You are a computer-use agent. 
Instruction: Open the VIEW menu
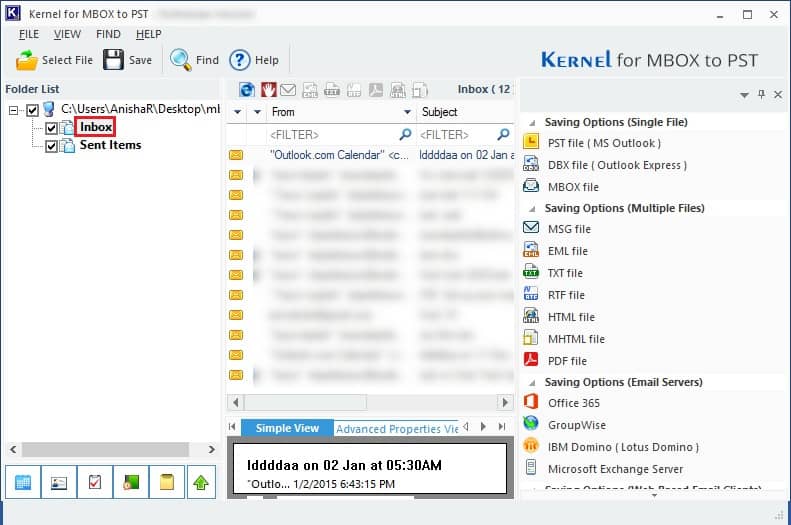67,34
